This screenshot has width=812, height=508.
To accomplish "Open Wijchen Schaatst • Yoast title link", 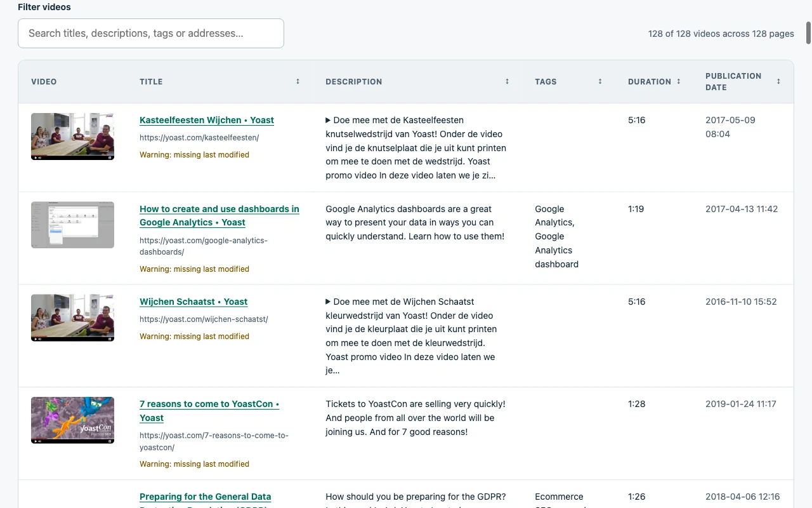I will [x=193, y=302].
